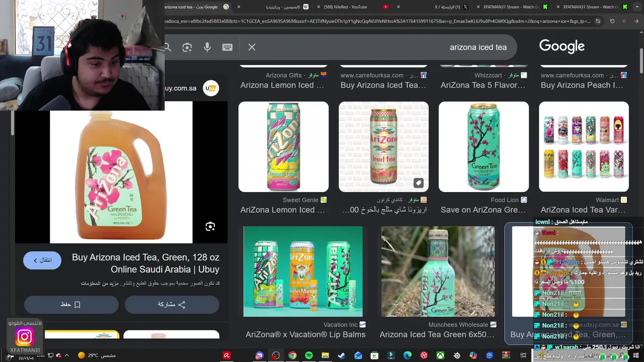This screenshot has width=644, height=362.
Task: Switch to the NileRed YouTube tab
Action: (352, 7)
